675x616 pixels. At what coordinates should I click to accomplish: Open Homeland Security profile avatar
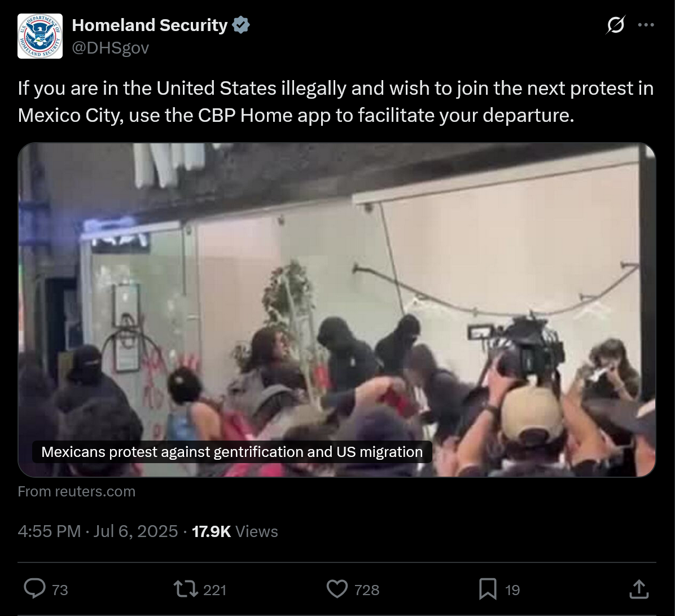40,36
